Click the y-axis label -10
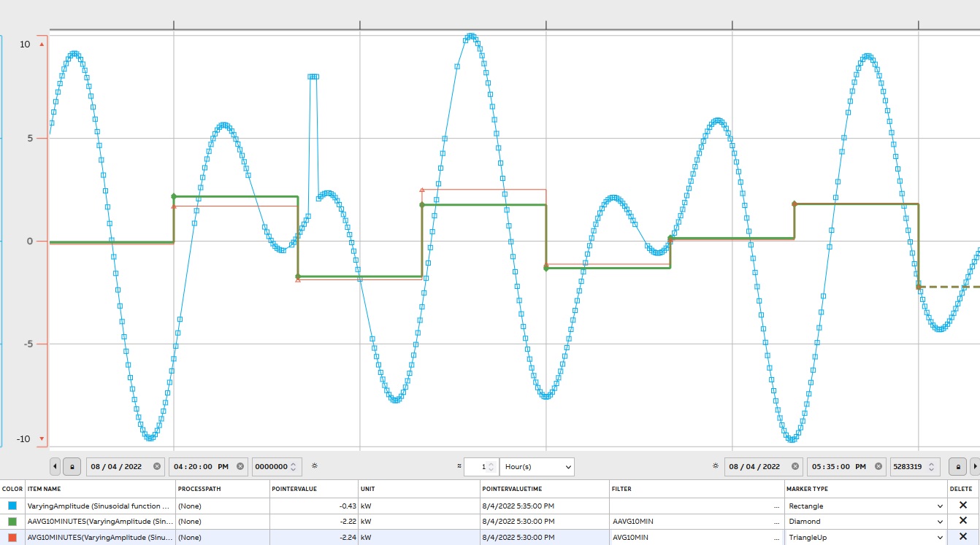The height and width of the screenshot is (545, 980). [25, 439]
